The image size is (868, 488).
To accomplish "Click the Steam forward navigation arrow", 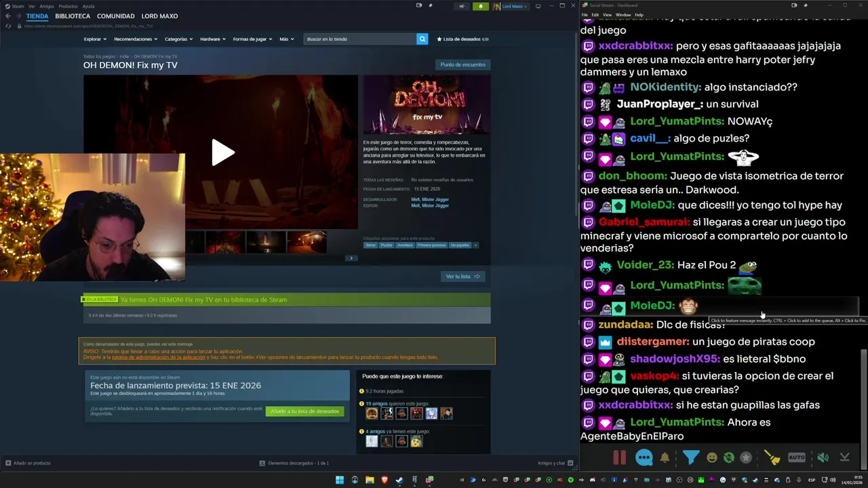I will coord(18,16).
